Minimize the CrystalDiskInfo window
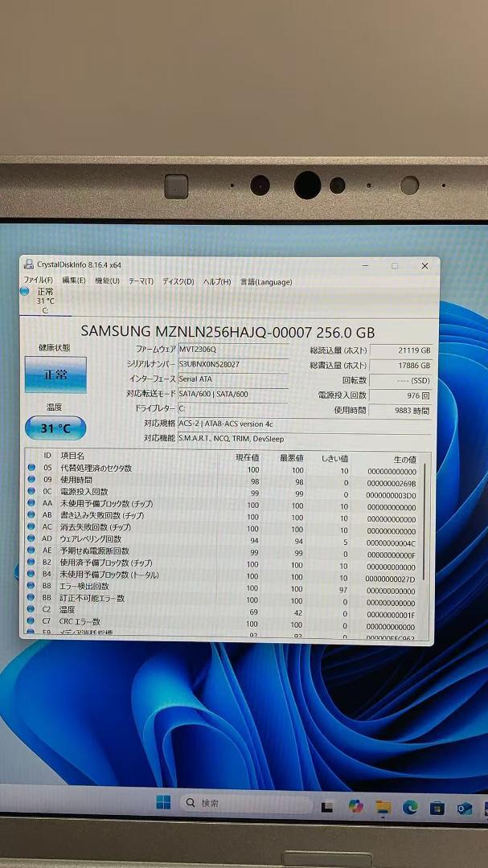488x868 pixels. point(366,266)
